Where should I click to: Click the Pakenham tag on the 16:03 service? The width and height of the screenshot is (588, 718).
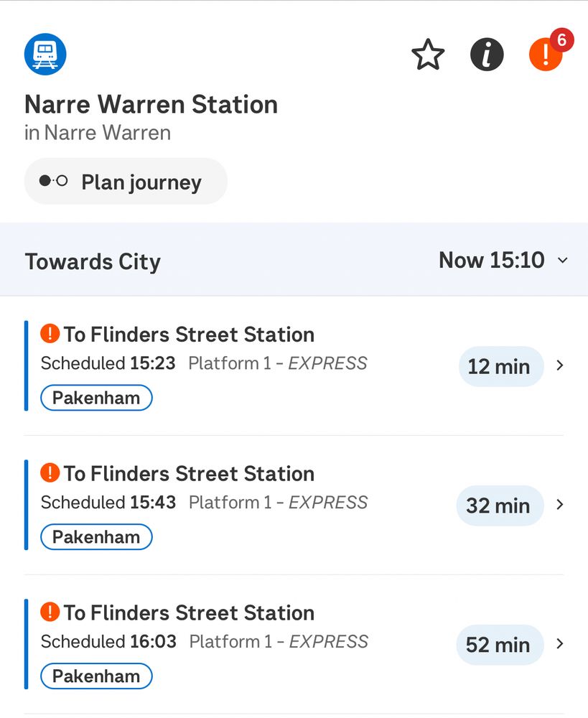click(96, 676)
